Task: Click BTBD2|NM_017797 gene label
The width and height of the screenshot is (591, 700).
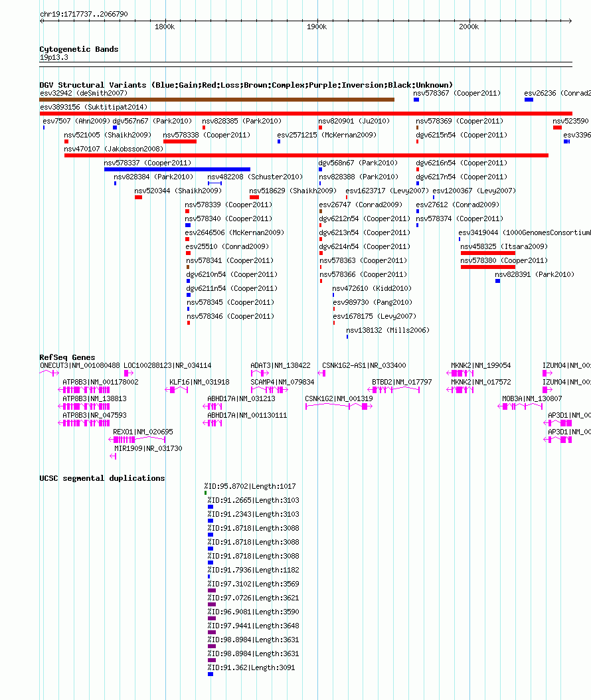Action: point(402,382)
